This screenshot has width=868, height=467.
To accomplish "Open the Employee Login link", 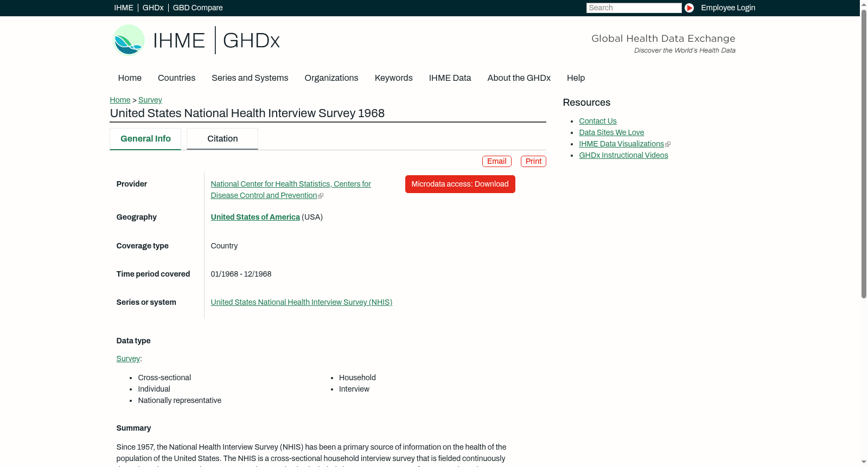I will 728,8.
